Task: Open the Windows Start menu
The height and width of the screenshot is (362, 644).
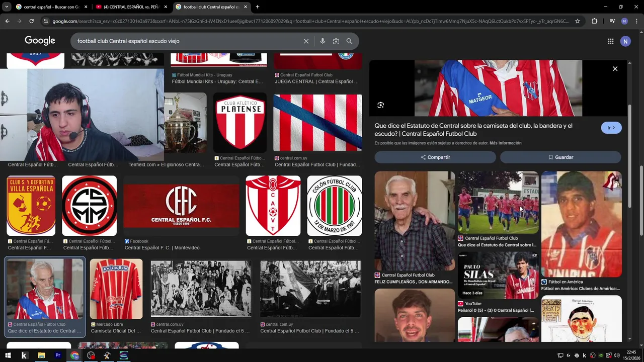Action: [8, 355]
